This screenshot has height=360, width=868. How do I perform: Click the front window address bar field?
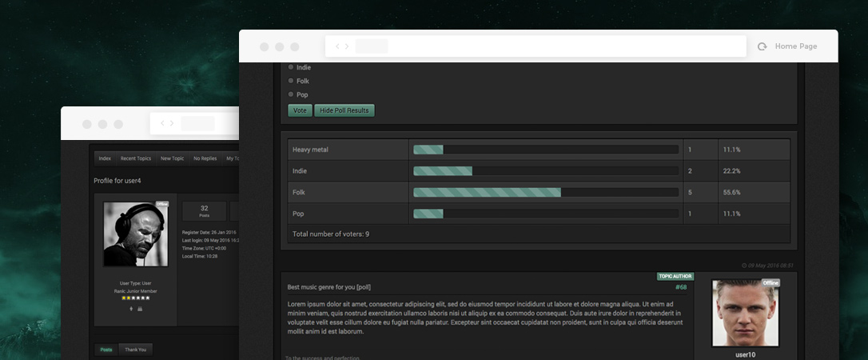coord(536,46)
